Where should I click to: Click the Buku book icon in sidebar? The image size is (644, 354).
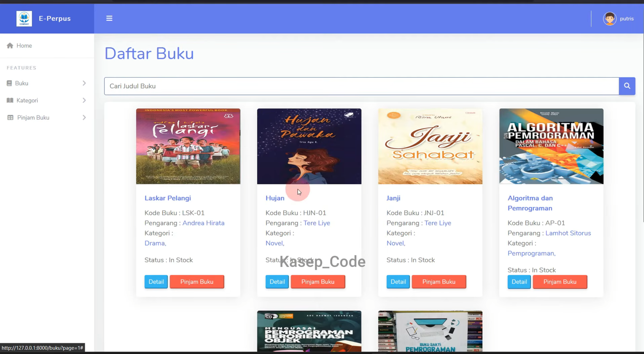coord(9,83)
